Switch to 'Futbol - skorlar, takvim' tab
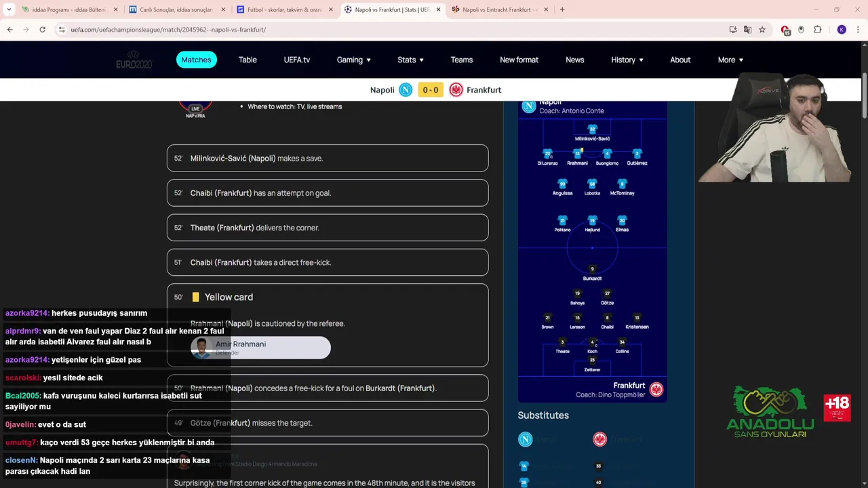 coord(283,9)
